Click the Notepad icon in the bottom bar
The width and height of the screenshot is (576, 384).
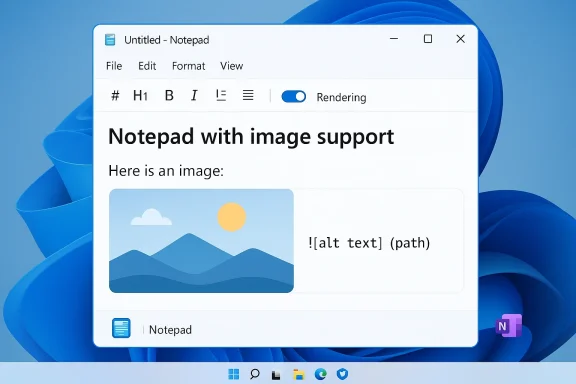pyautogui.click(x=121, y=328)
